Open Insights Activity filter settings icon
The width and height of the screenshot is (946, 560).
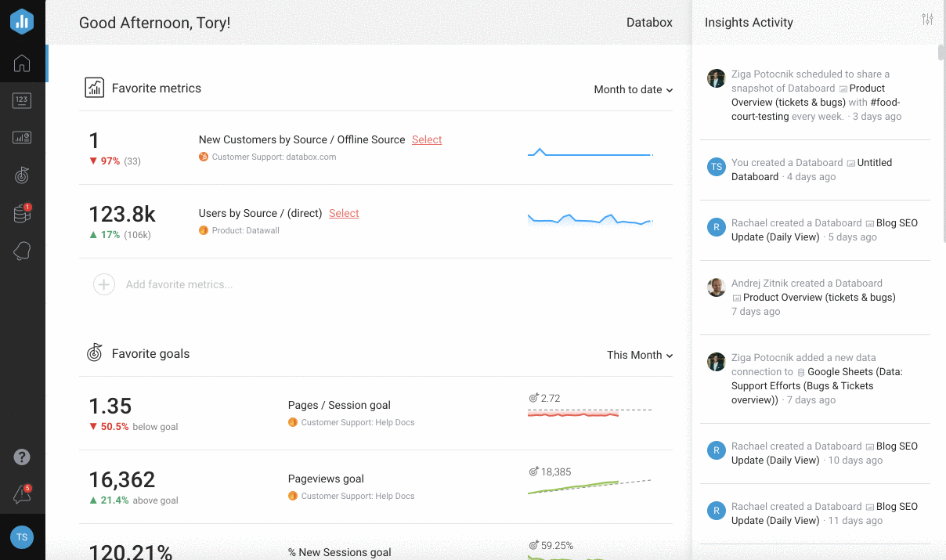[927, 20]
